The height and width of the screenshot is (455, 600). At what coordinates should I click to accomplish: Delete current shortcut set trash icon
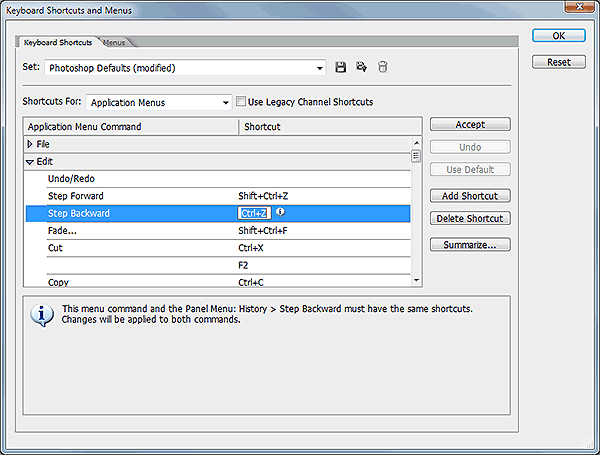point(382,67)
